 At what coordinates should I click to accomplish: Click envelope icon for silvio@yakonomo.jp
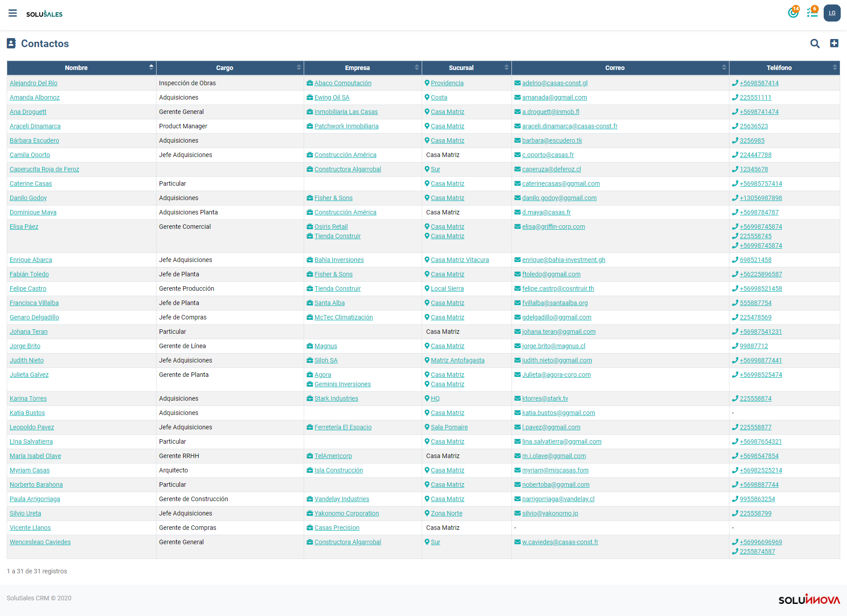coord(517,513)
